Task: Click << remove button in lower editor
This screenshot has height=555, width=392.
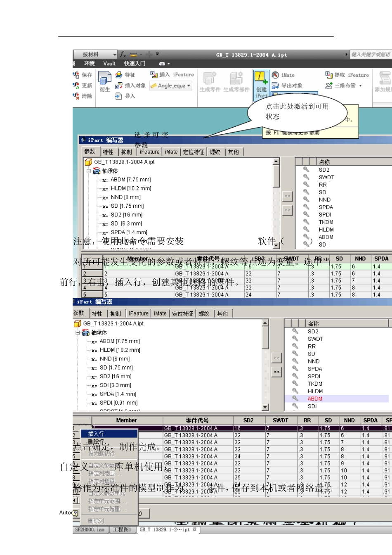Action: [x=276, y=372]
